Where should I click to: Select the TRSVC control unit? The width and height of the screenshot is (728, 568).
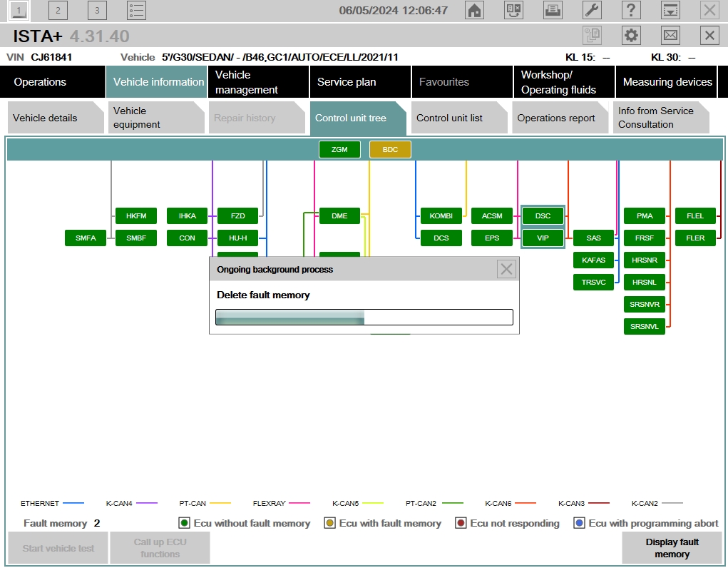(x=593, y=282)
